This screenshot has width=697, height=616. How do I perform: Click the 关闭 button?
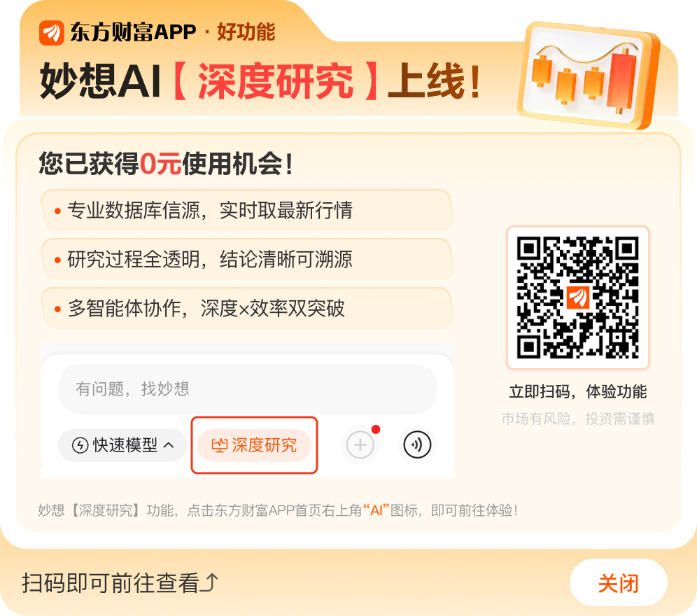619,582
